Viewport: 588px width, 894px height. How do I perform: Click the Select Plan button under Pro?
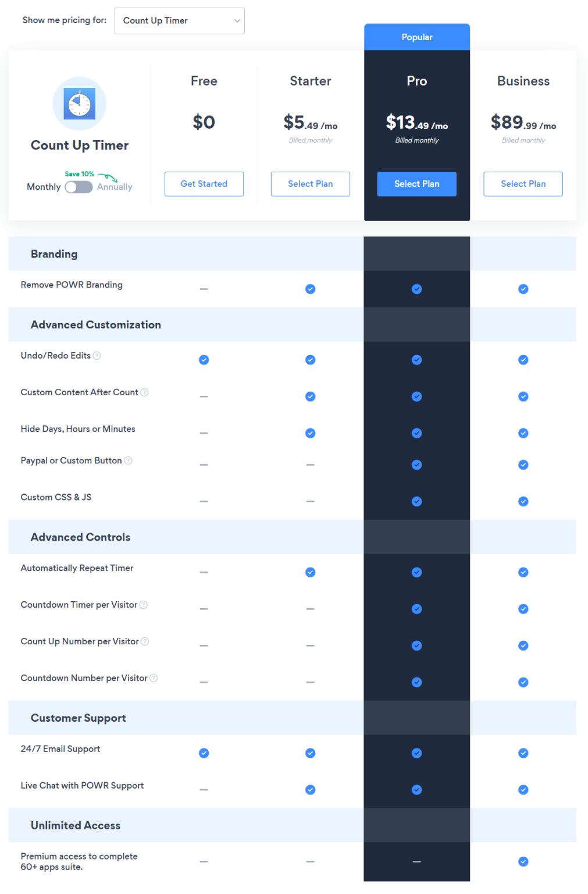[416, 184]
